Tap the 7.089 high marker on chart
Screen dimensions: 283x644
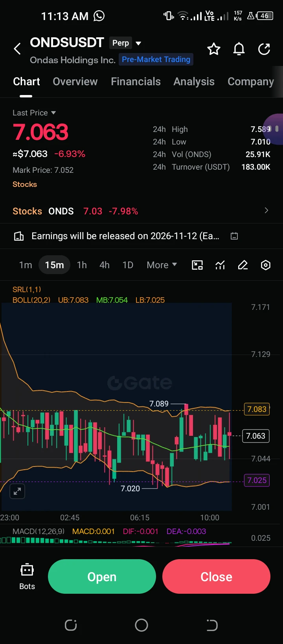pos(159,404)
